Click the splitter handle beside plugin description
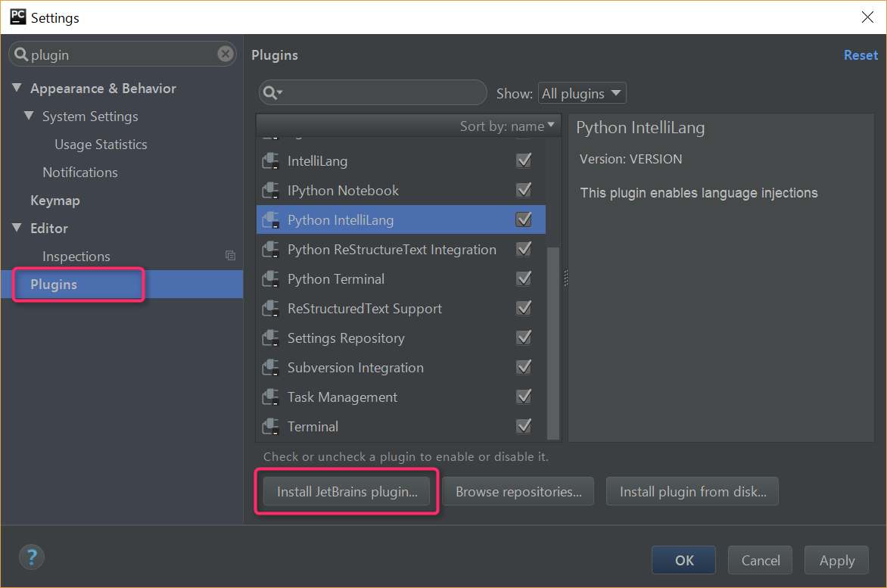This screenshot has width=887, height=588. 565,278
